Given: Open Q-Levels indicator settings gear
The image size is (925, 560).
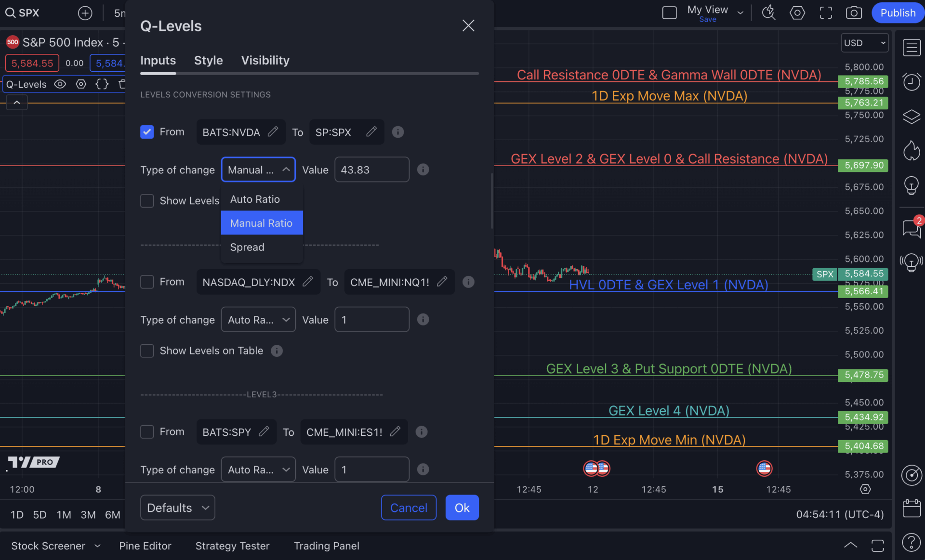Looking at the screenshot, I should click(x=81, y=84).
